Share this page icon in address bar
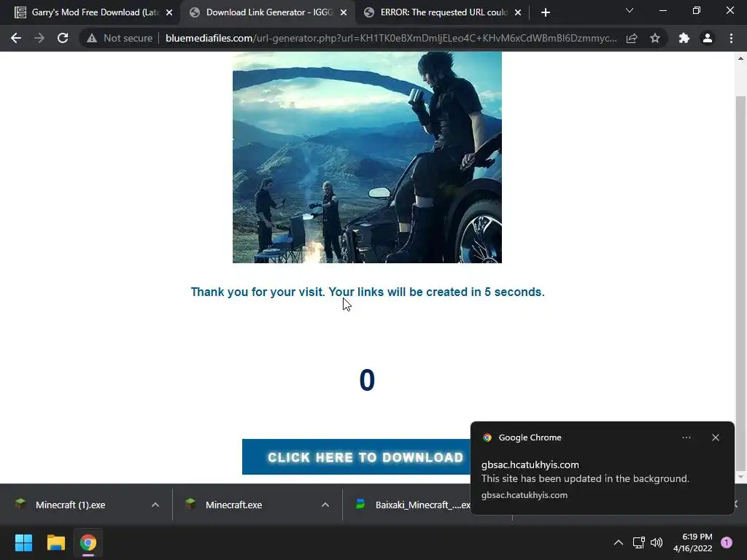Screen dimensions: 747x560 click(632, 38)
